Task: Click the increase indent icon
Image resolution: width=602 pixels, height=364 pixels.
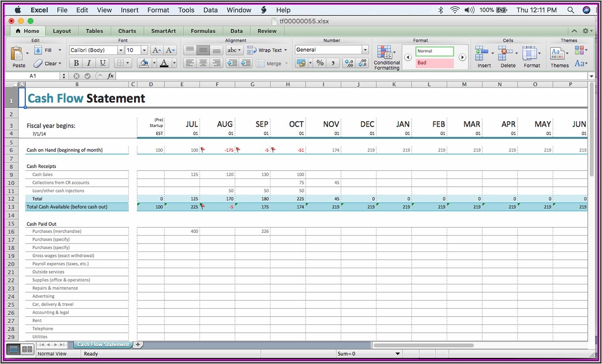Action: (x=246, y=63)
